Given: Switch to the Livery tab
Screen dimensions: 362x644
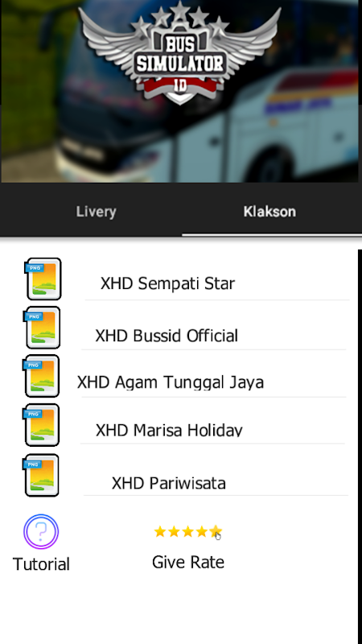Looking at the screenshot, I should 96,212.
